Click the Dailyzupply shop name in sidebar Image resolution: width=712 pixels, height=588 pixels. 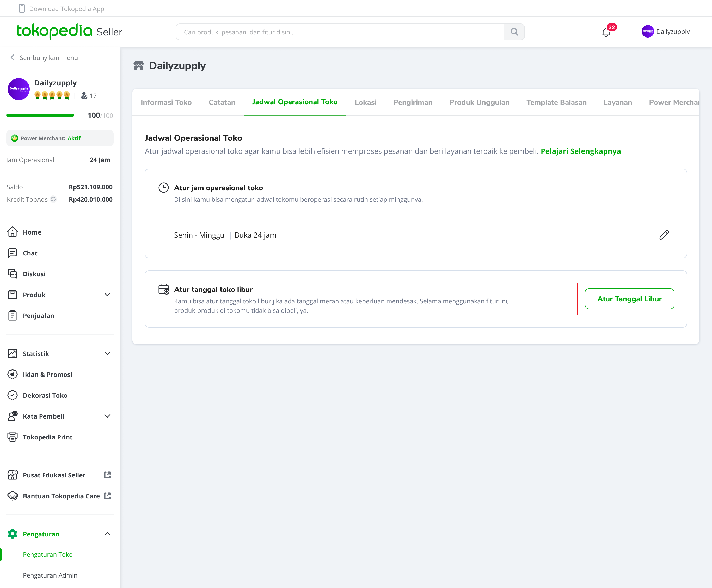pyautogui.click(x=56, y=83)
